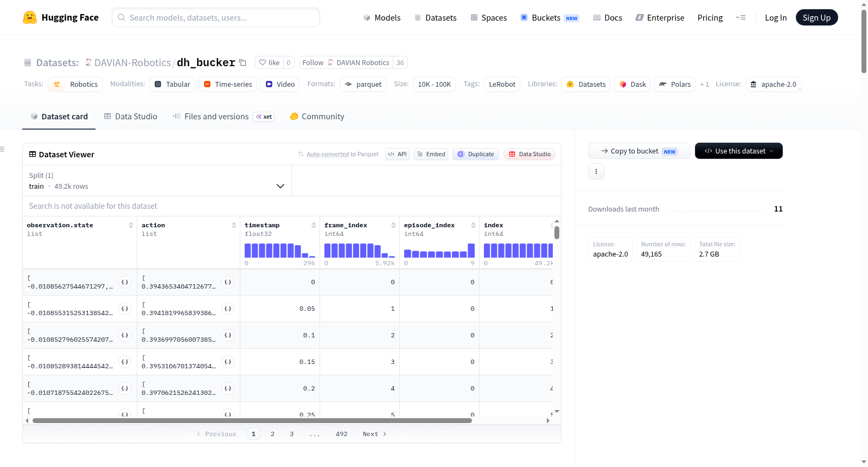Filter by the Video modality tag

[x=280, y=84]
